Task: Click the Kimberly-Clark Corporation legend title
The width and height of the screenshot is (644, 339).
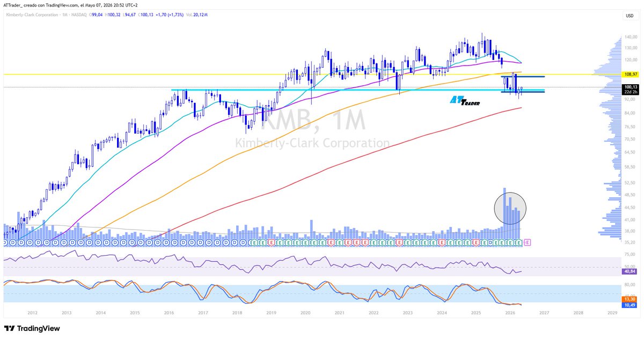Action: tap(32, 16)
